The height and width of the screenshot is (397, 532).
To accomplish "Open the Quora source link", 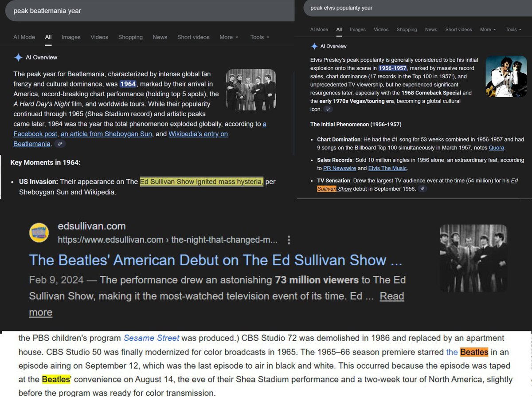I will [x=497, y=148].
